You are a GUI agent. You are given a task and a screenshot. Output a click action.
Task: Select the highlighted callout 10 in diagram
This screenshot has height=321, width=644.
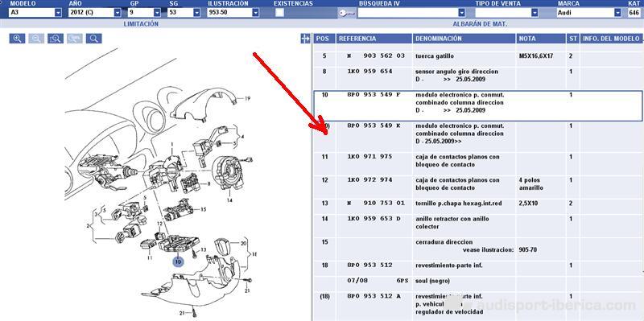click(x=178, y=261)
